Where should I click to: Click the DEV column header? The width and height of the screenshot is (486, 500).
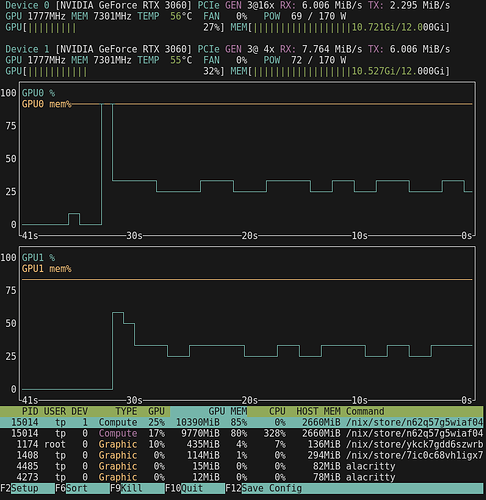[79, 411]
